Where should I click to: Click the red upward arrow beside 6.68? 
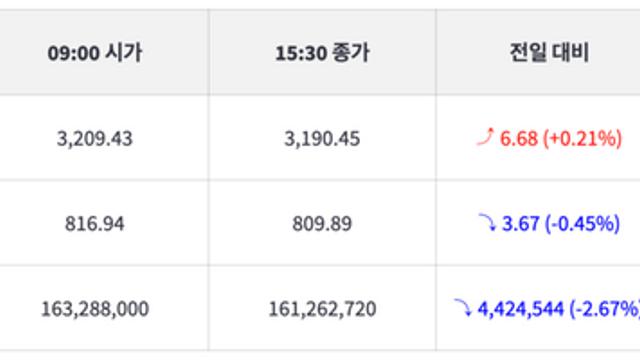coord(485,136)
